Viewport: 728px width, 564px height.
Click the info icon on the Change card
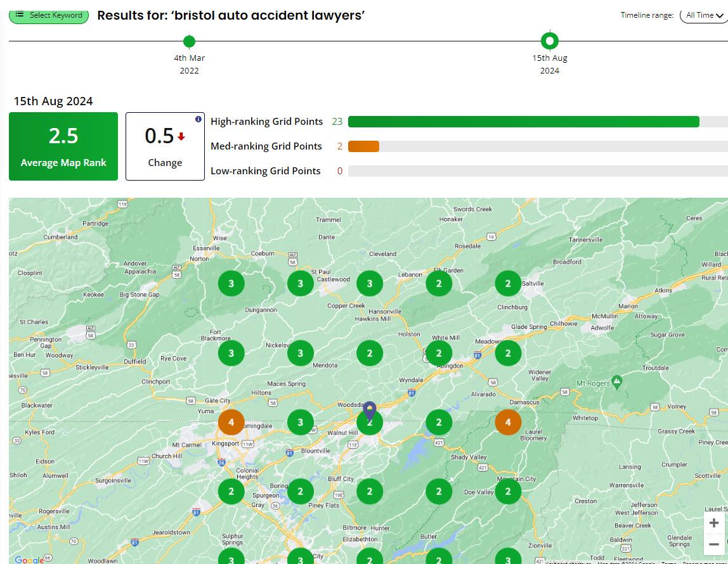198,119
